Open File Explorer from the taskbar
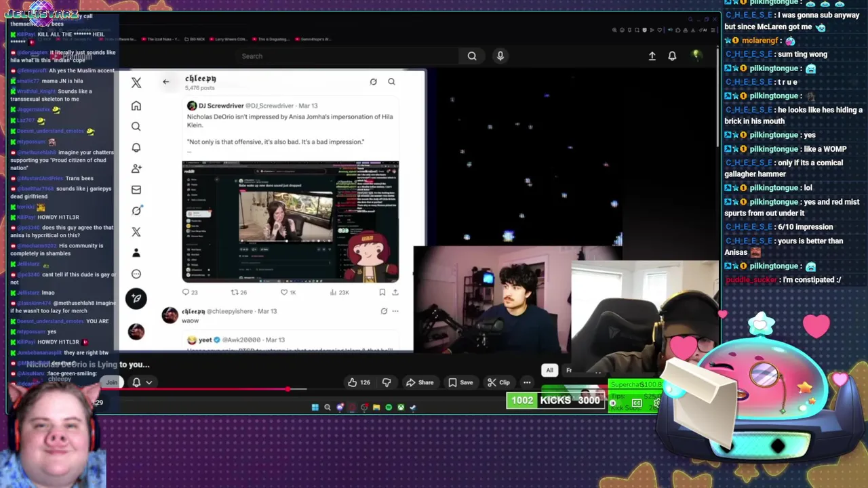Viewport: 868px width, 488px height. point(376,407)
